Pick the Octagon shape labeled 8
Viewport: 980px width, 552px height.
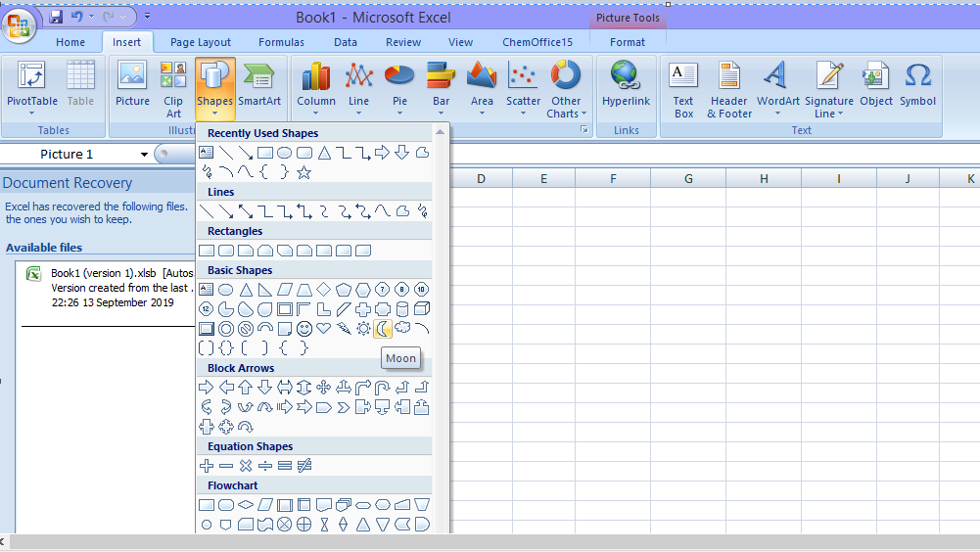point(401,290)
